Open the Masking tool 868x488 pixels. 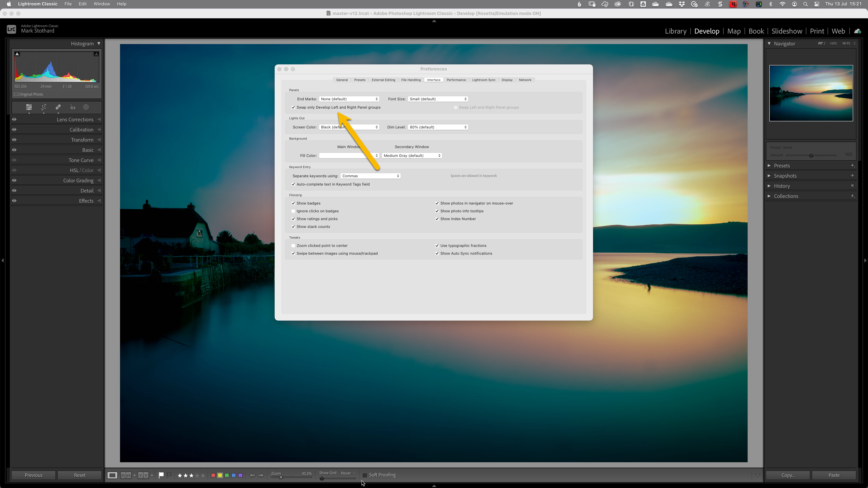pyautogui.click(x=86, y=107)
